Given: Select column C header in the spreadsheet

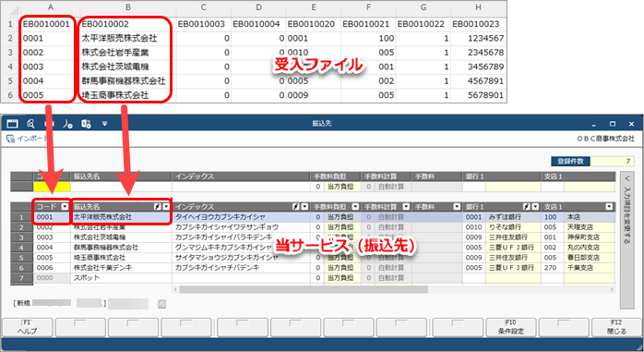Looking at the screenshot, I should coord(203,7).
